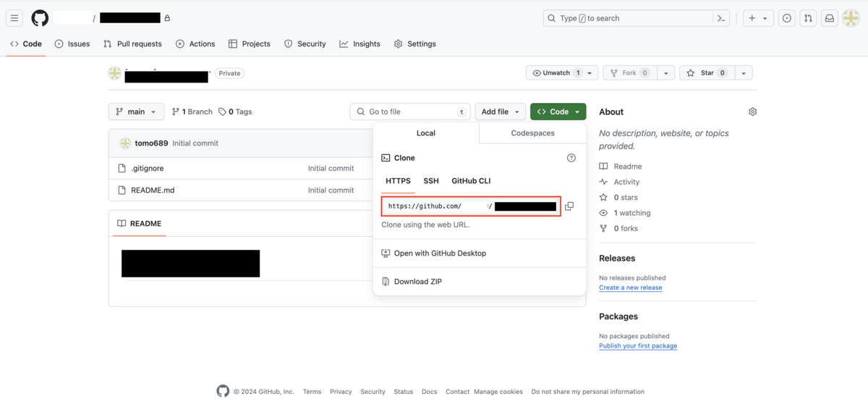The image size is (868, 407).
Task: Click the pull requests icon in top header
Action: pyautogui.click(x=808, y=18)
